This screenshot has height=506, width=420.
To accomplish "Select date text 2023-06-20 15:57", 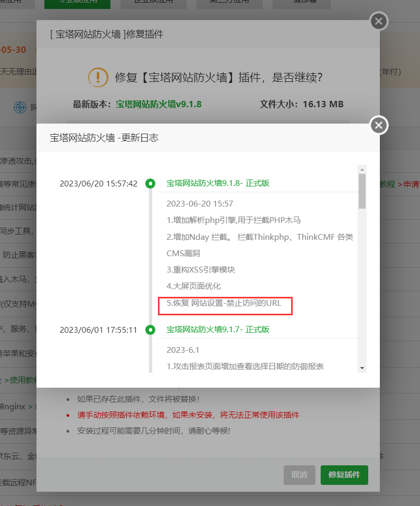I will click(x=200, y=204).
